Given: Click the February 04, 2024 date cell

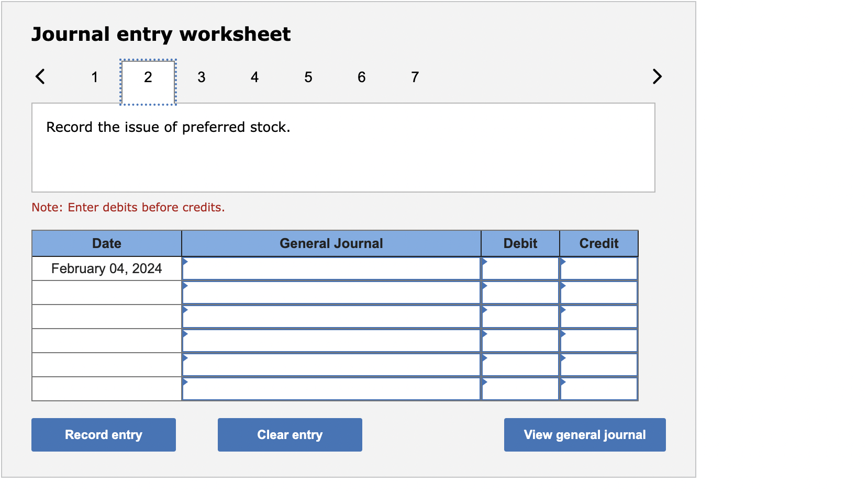Looking at the screenshot, I should click(x=107, y=268).
